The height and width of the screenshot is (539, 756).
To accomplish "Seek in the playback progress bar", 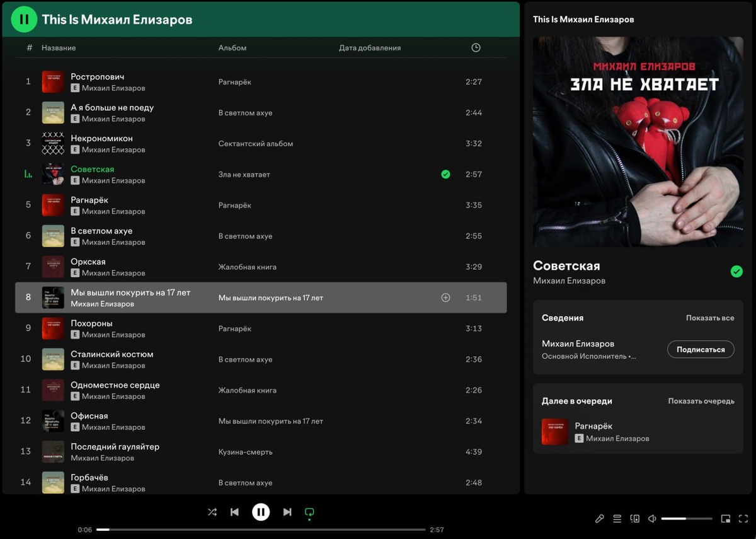I will click(261, 530).
